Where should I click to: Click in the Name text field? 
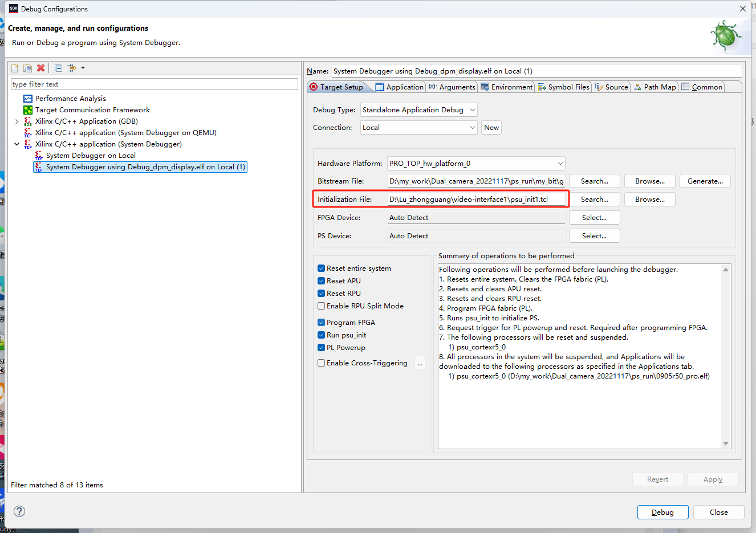point(536,71)
